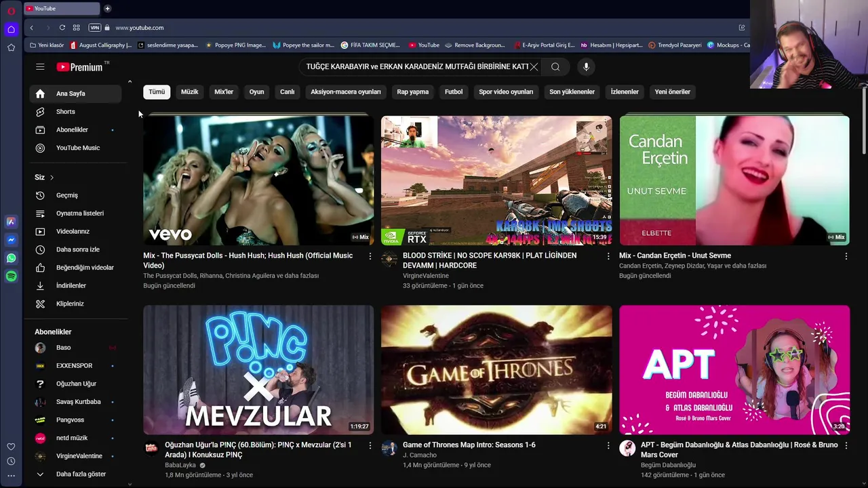Open the Trendyol Pazaryeri bookmark
Image resolution: width=868 pixels, height=488 pixels.
coord(675,45)
